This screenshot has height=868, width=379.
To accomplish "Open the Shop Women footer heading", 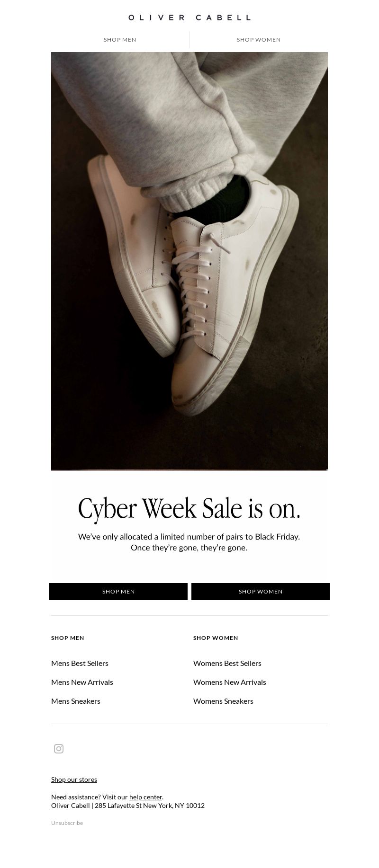I will (x=216, y=638).
